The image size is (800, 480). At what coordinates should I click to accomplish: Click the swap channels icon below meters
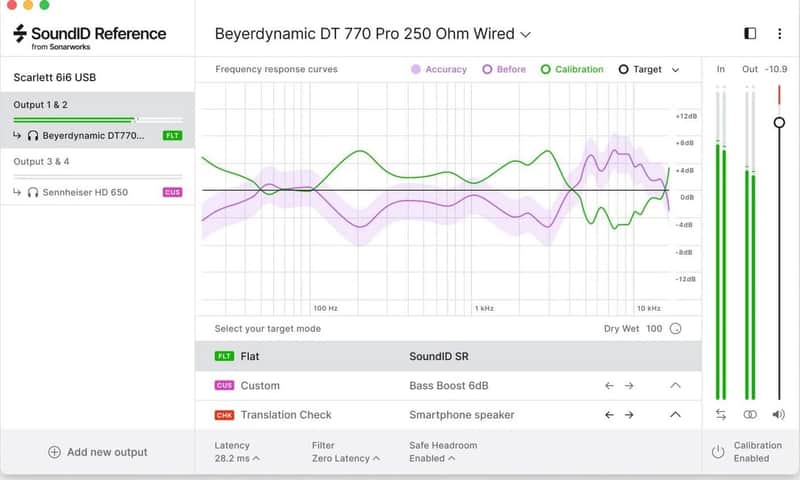(720, 415)
